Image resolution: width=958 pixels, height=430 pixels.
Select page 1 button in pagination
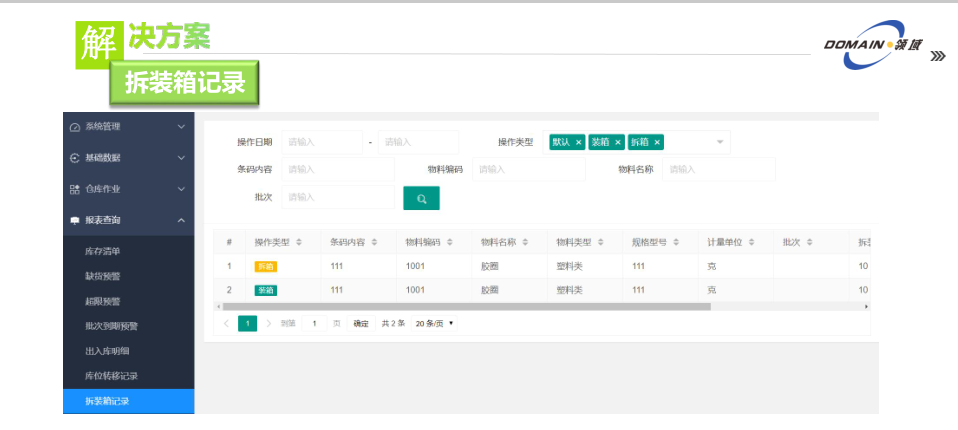click(247, 323)
